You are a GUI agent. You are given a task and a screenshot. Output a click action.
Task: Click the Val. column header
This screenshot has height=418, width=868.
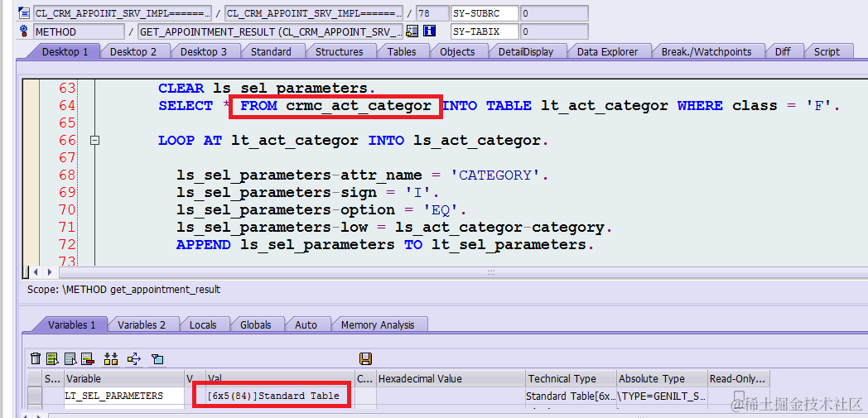[280, 379]
